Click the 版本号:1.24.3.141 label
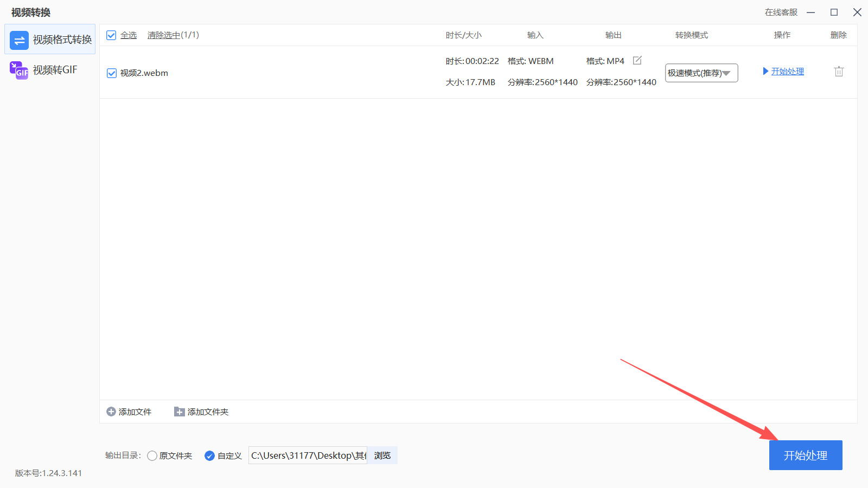This screenshot has width=868, height=488. coord(48,473)
